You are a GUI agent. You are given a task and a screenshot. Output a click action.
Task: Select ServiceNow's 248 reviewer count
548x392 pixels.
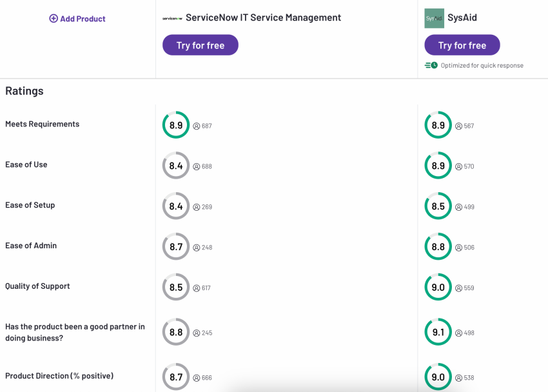pyautogui.click(x=207, y=248)
